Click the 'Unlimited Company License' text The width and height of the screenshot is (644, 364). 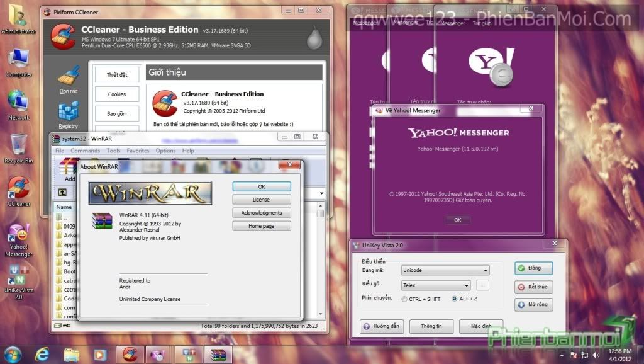(150, 299)
